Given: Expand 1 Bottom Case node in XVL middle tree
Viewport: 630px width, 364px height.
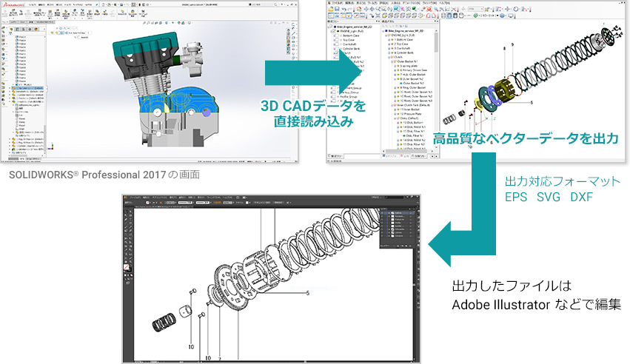Looking at the screenshot, I should click(389, 40).
